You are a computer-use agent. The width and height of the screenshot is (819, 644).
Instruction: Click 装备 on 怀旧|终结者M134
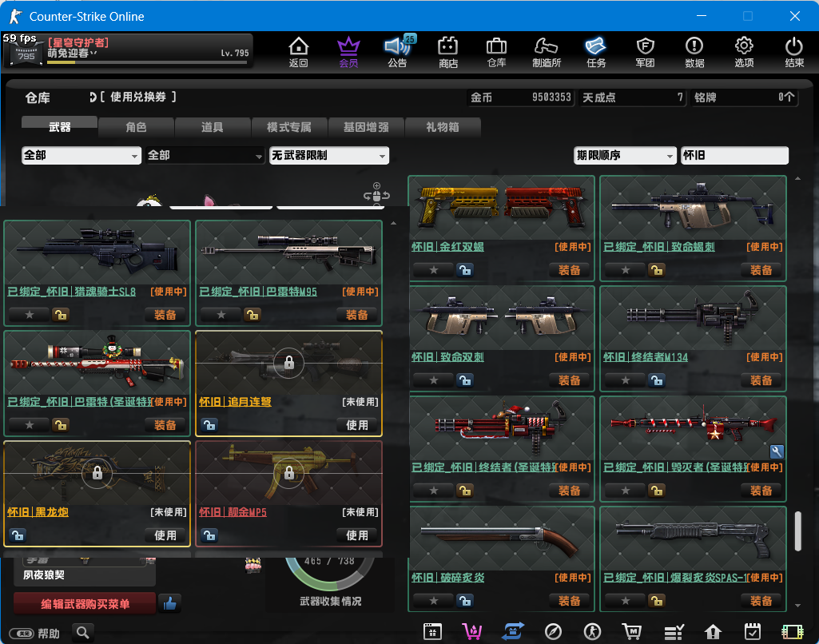(761, 380)
